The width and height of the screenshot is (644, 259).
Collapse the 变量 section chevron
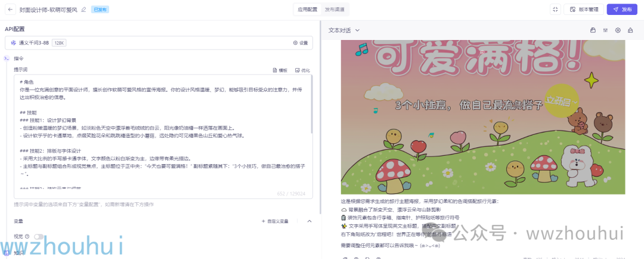point(309,221)
